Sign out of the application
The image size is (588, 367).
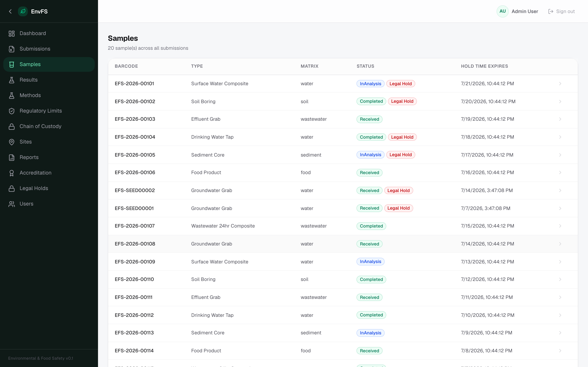point(561,11)
